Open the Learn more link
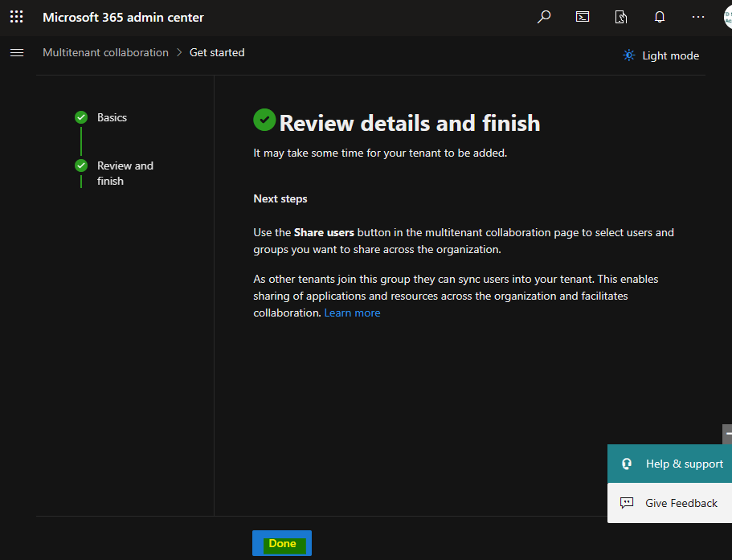732x560 pixels. [353, 313]
